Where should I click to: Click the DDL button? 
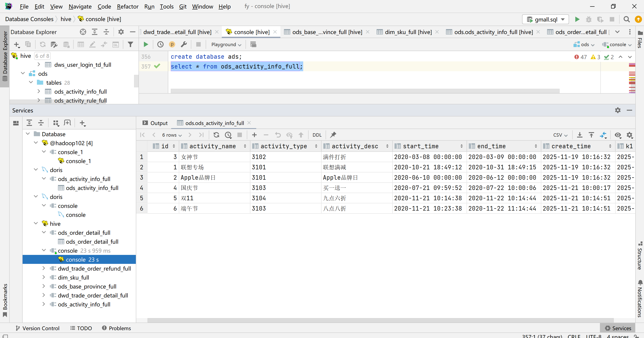point(317,135)
